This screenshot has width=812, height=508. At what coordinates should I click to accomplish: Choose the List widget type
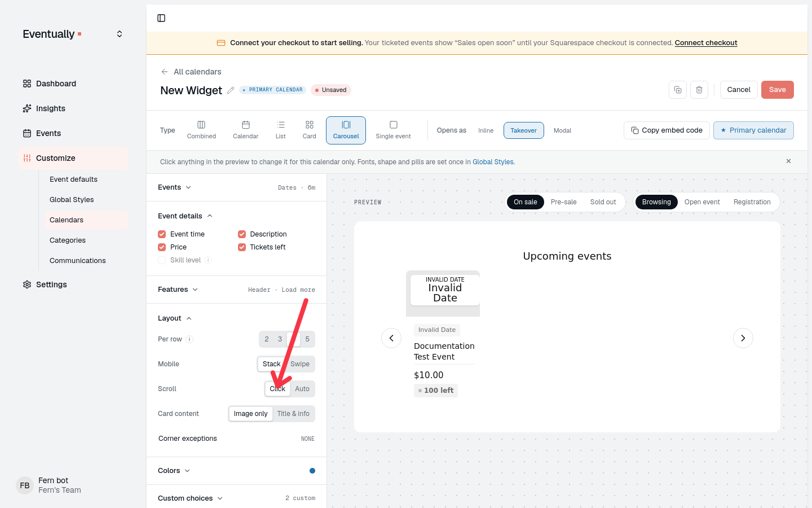click(x=281, y=130)
